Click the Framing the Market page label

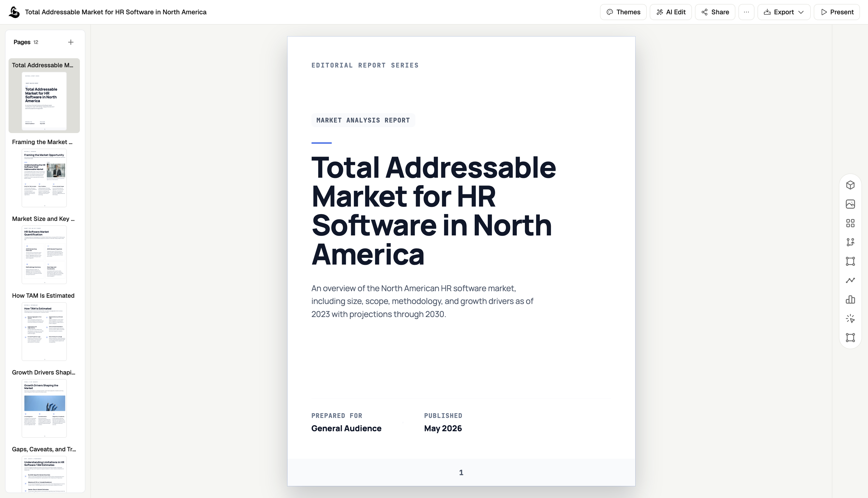(x=42, y=142)
